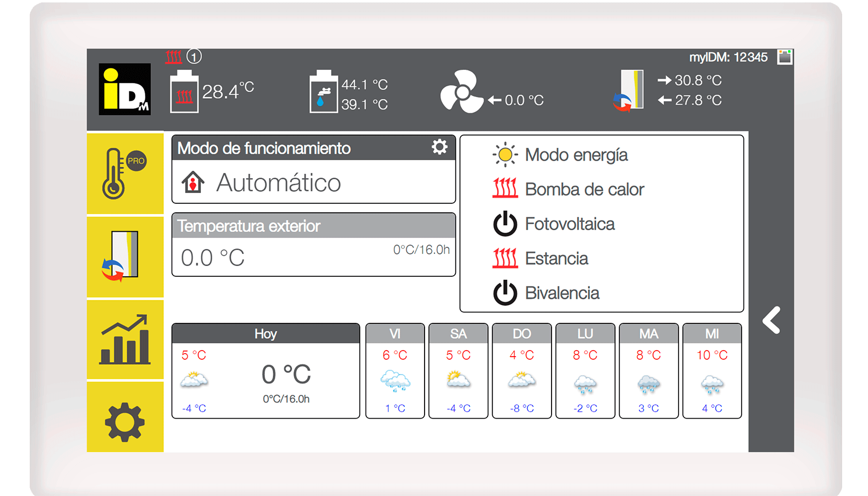Image resolution: width=868 pixels, height=496 pixels.
Task: Toggle the Bivalencia power icon
Action: click(505, 293)
